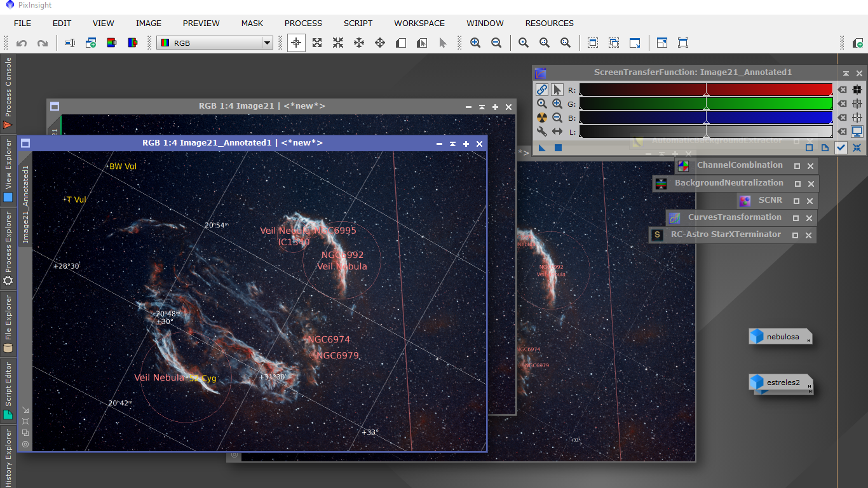Expand the CurvesTransformation window square button
This screenshot has width=868, height=488.
point(796,218)
